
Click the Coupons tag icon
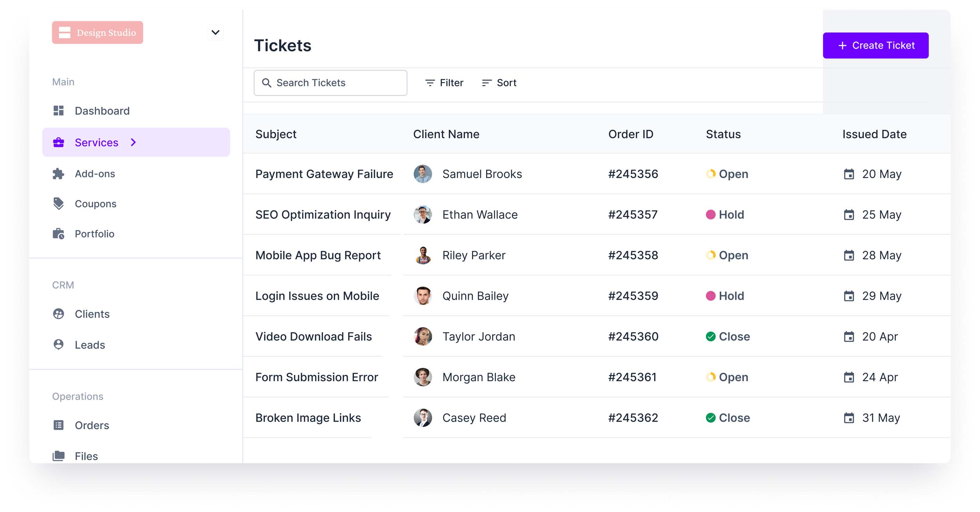point(58,204)
